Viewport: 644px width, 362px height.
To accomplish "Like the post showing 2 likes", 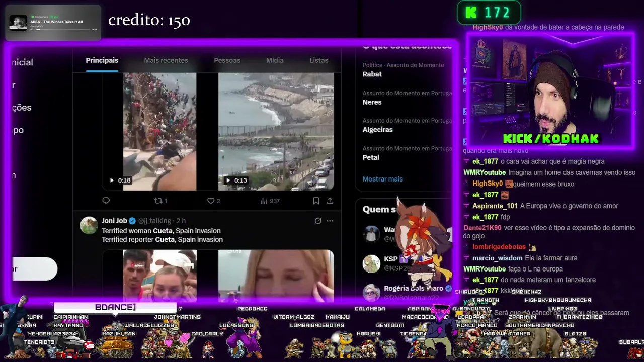I will tap(214, 201).
